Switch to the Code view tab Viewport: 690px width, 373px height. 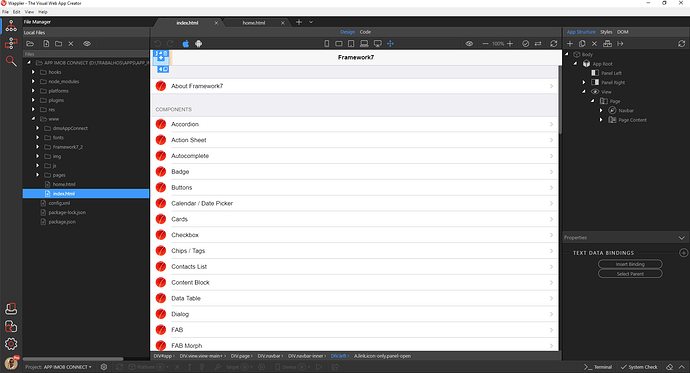(x=365, y=32)
